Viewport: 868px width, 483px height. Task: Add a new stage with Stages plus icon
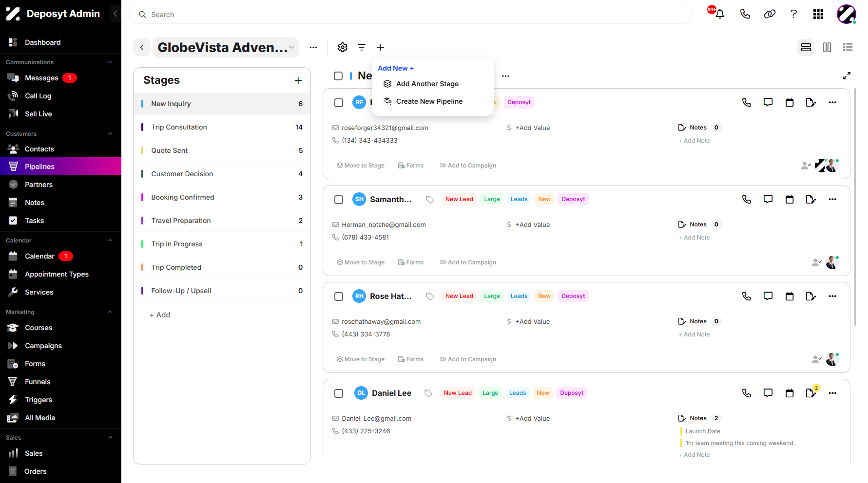298,80
